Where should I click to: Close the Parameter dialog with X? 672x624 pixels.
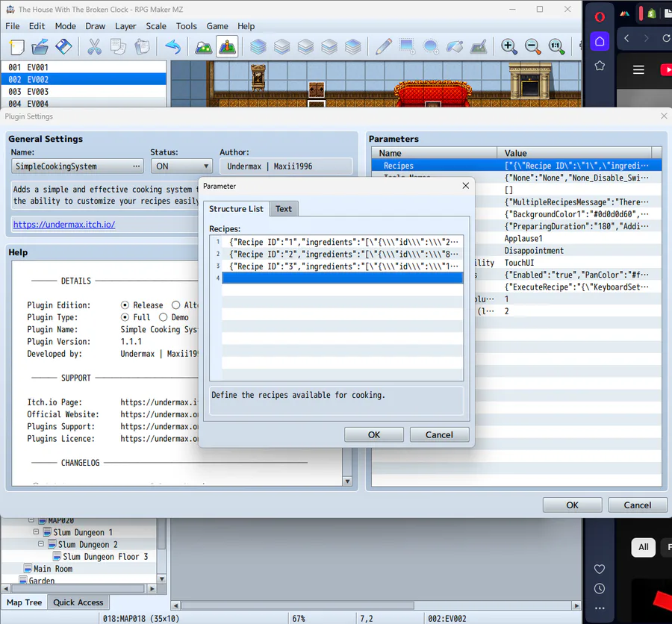[465, 186]
